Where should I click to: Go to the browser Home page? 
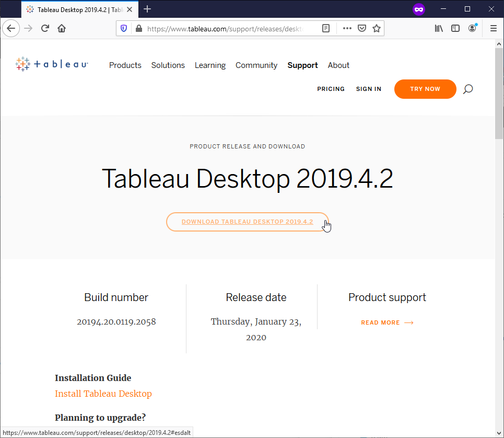pyautogui.click(x=62, y=28)
